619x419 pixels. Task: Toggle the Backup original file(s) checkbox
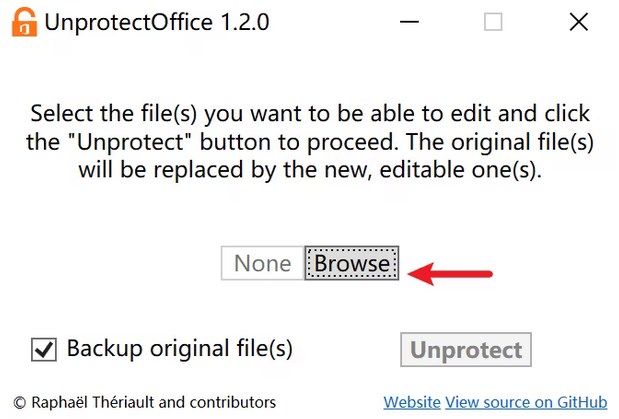click(44, 350)
